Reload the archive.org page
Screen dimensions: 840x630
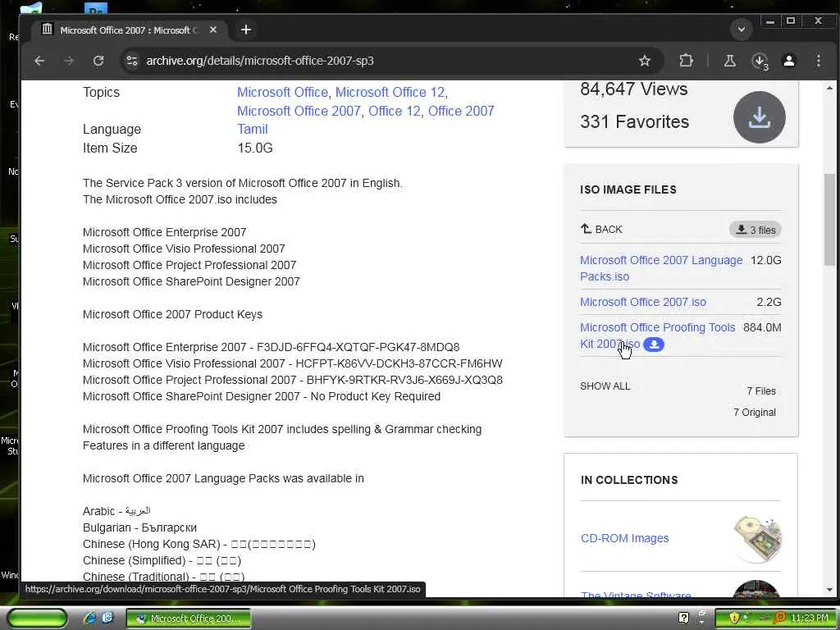[98, 61]
